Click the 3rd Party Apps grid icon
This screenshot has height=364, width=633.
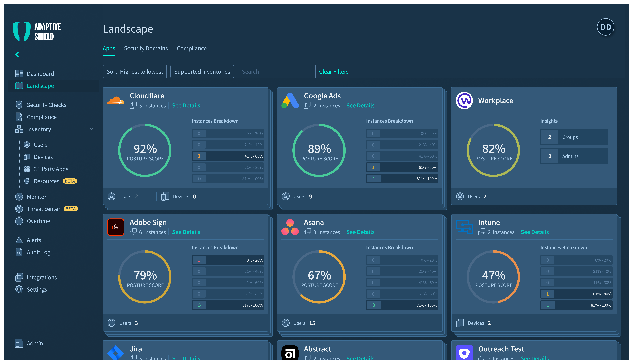tap(27, 169)
